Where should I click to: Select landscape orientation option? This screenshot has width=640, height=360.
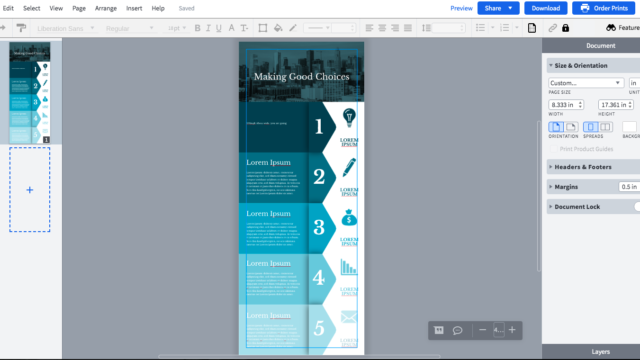pos(571,127)
